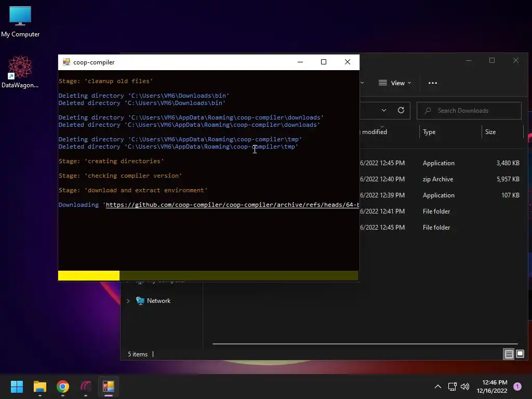
Task: Open network status tray icon
Action: tap(453, 387)
